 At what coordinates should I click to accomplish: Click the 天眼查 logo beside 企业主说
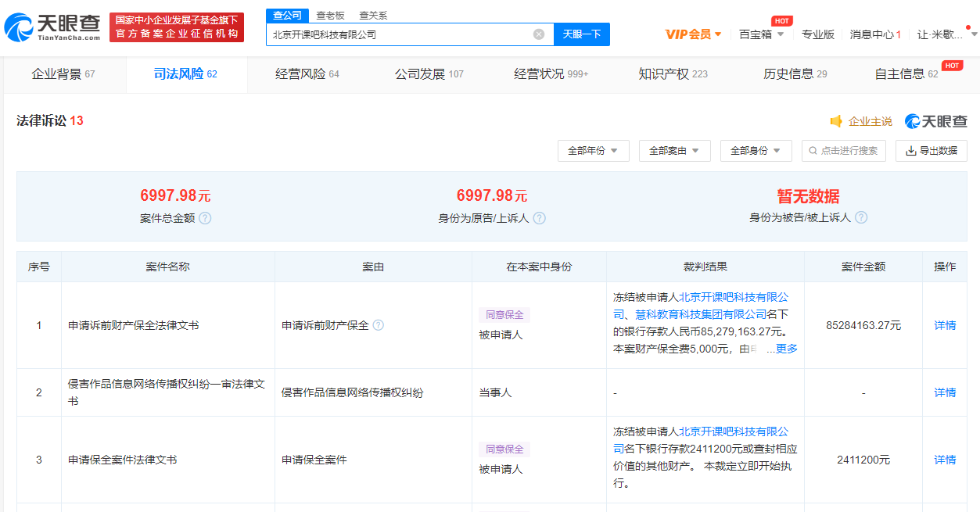(936, 121)
